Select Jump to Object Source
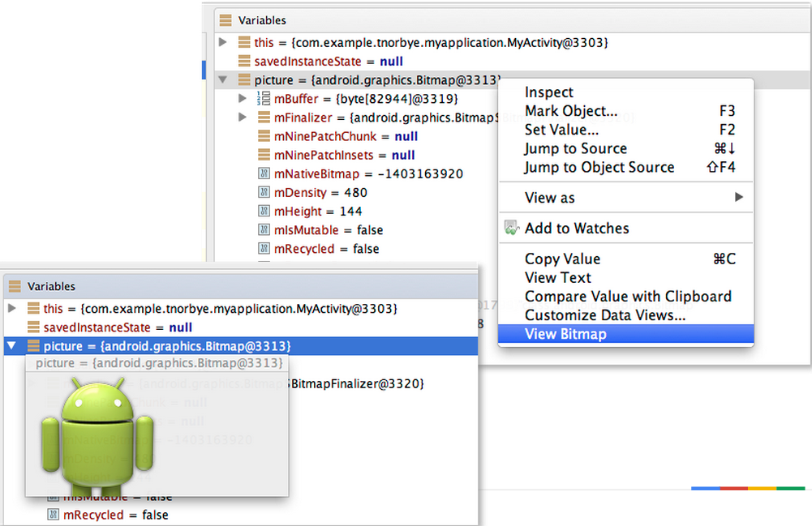This screenshot has height=526, width=812. click(x=599, y=168)
